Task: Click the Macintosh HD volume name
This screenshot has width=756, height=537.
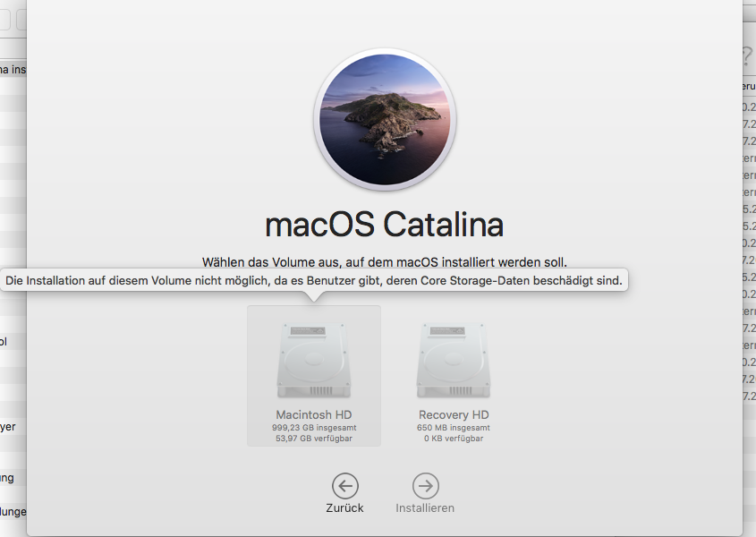Action: coord(314,415)
